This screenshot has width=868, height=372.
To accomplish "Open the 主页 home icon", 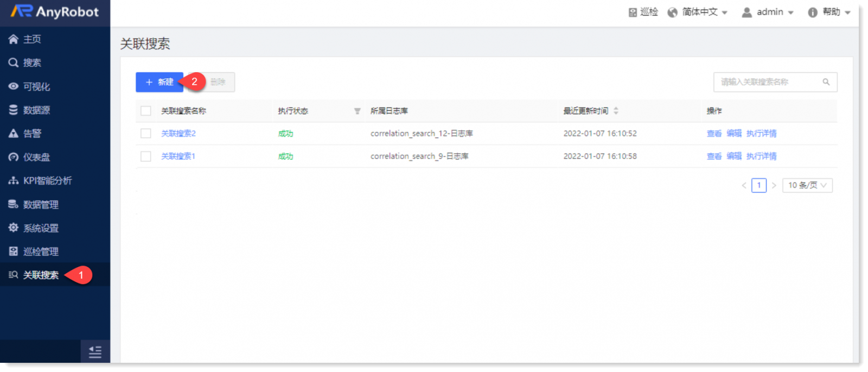I will (14, 39).
